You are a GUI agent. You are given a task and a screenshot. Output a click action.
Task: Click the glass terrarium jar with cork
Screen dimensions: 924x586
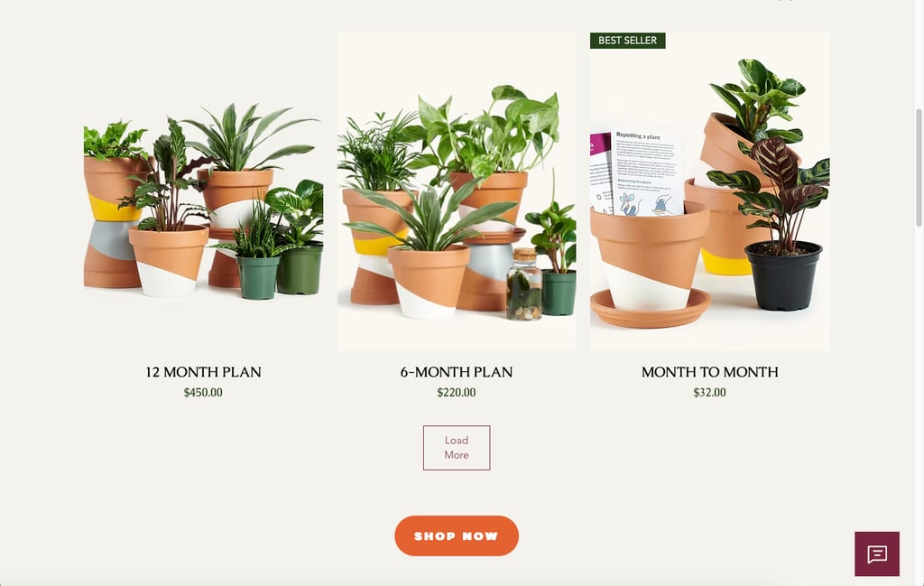524,284
